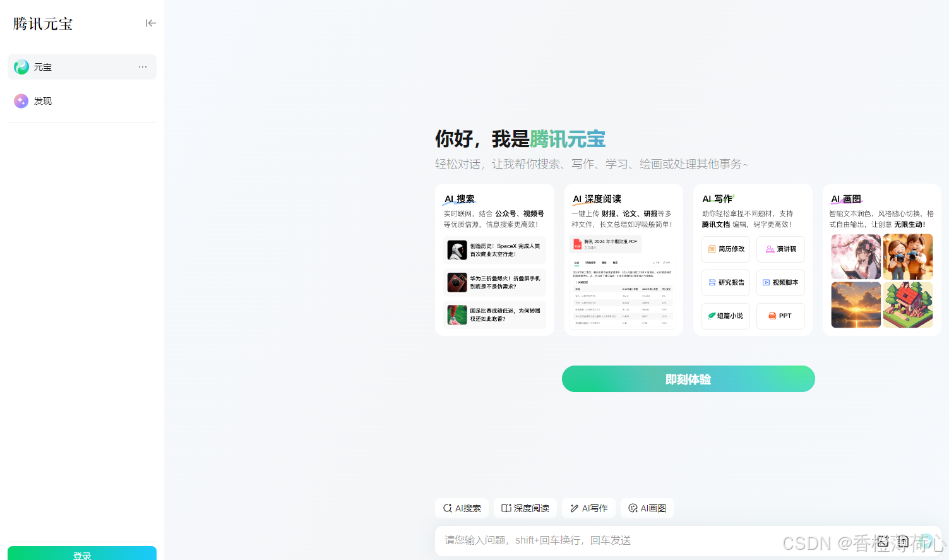Click the upload file icon in input

(903, 541)
